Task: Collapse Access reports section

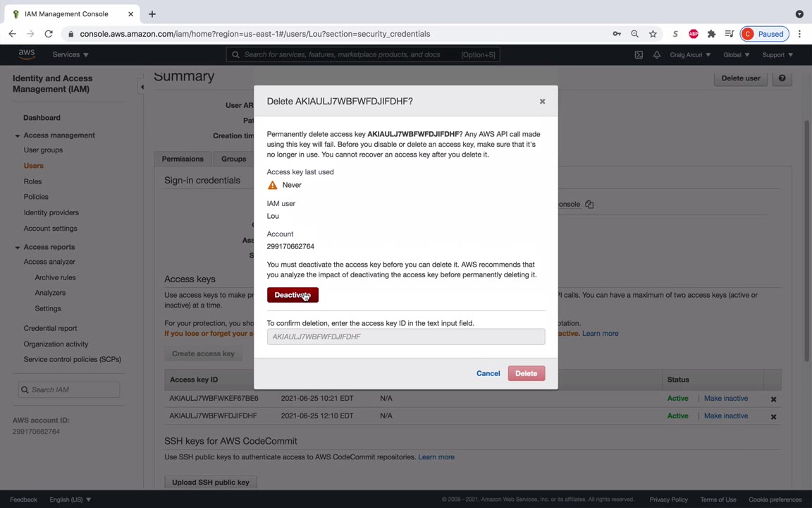Action: click(x=17, y=248)
